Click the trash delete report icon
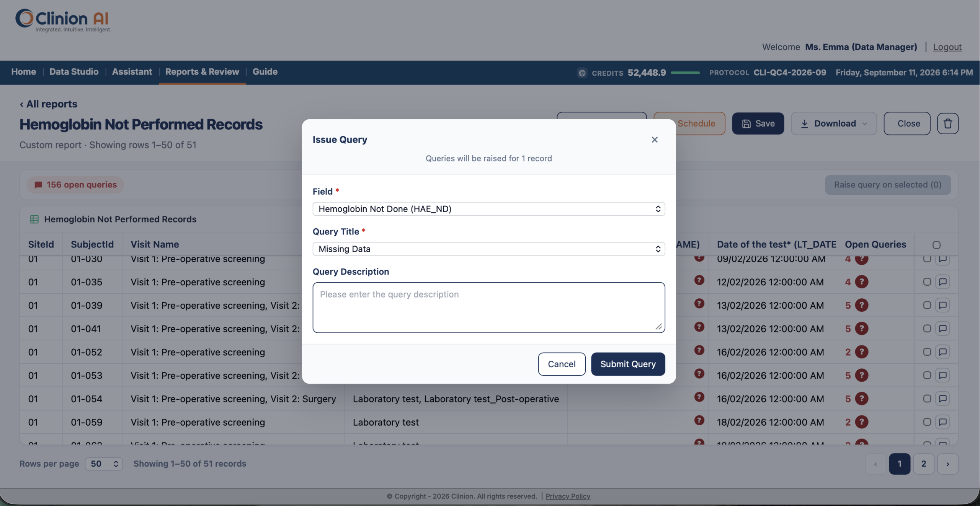Viewport: 980px width, 506px height. click(x=947, y=124)
